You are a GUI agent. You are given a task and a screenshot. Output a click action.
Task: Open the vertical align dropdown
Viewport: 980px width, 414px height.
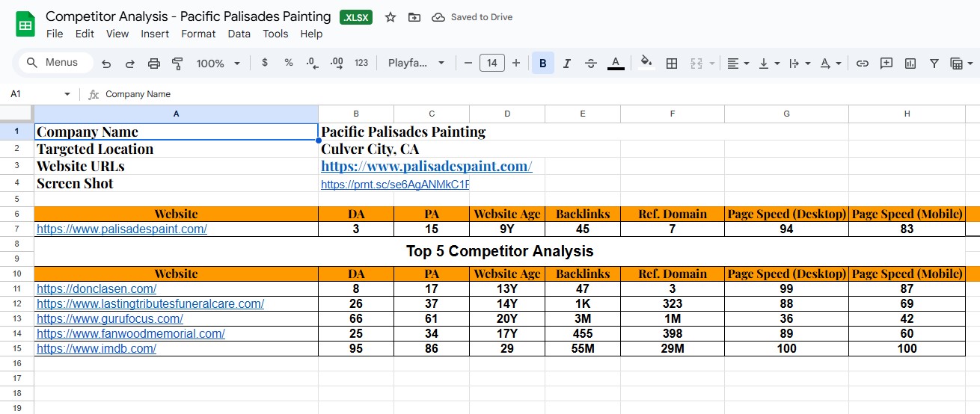[769, 64]
